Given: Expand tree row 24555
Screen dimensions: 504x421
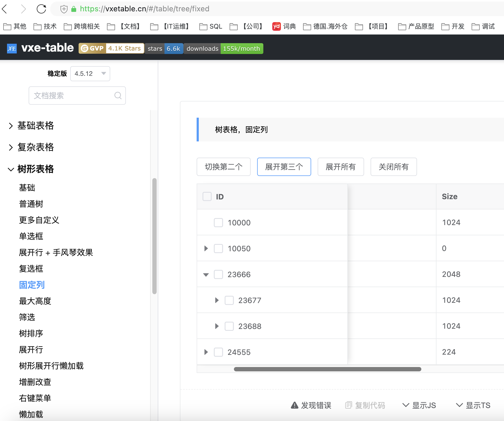Looking at the screenshot, I should [206, 352].
